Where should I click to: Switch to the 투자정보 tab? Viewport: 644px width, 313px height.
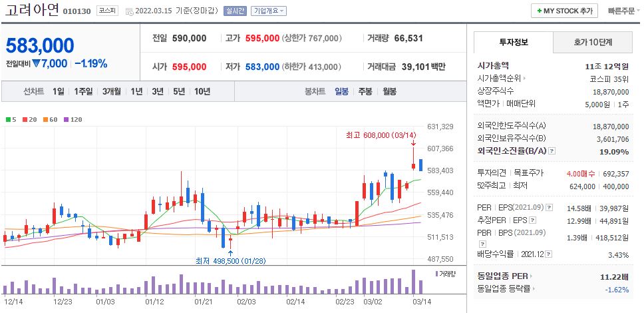click(514, 42)
